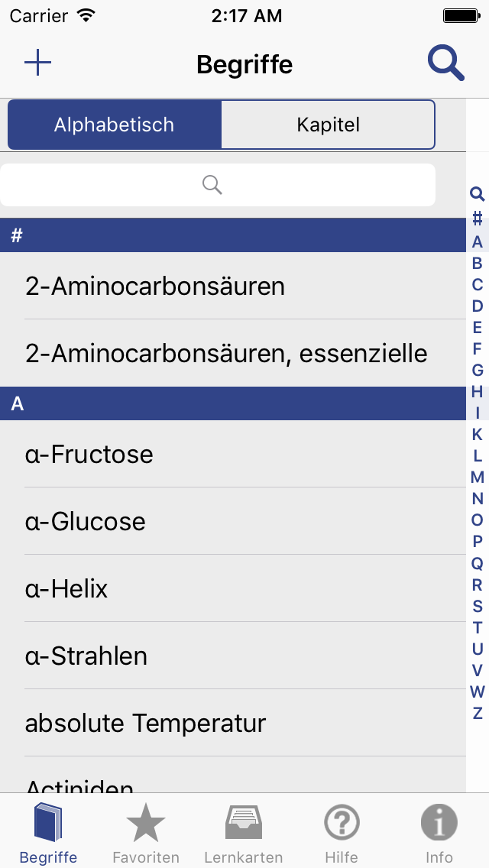Keep Alphabetisch sorting selected
The width and height of the screenshot is (489, 868).
point(114,124)
